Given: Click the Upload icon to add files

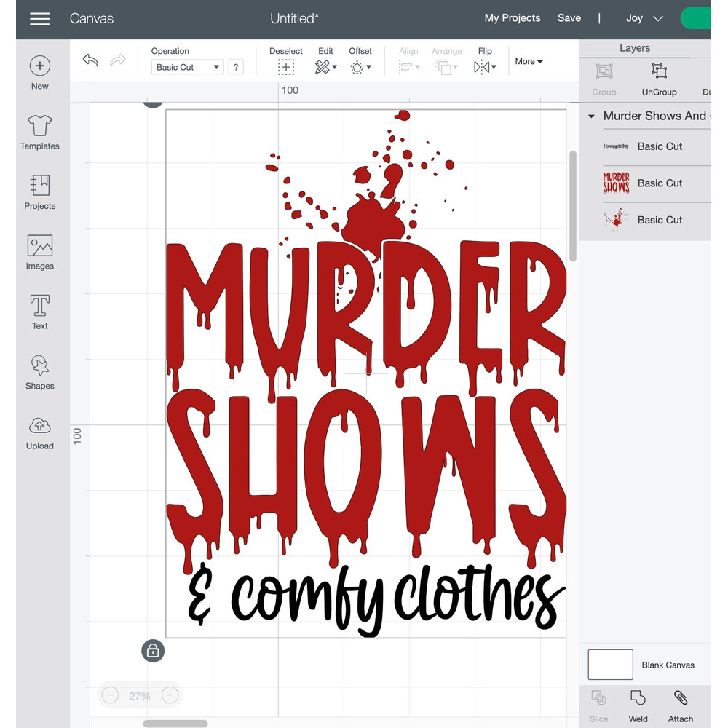Looking at the screenshot, I should (x=39, y=432).
